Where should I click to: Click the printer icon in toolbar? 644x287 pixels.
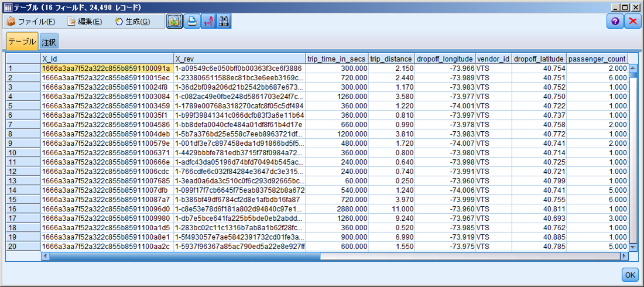pyautogui.click(x=191, y=22)
